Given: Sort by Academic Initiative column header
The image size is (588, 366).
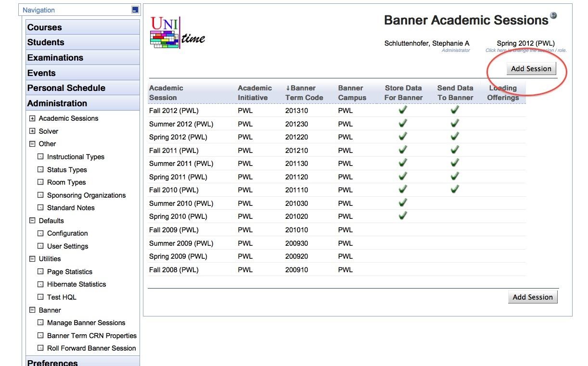Looking at the screenshot, I should pyautogui.click(x=255, y=93).
